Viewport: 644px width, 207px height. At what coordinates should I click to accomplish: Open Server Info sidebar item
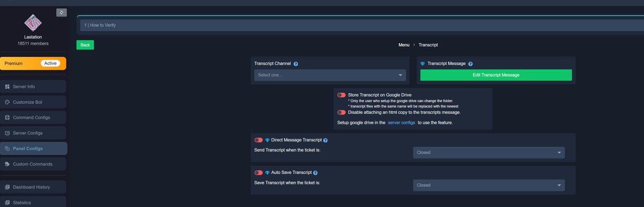pyautogui.click(x=33, y=87)
